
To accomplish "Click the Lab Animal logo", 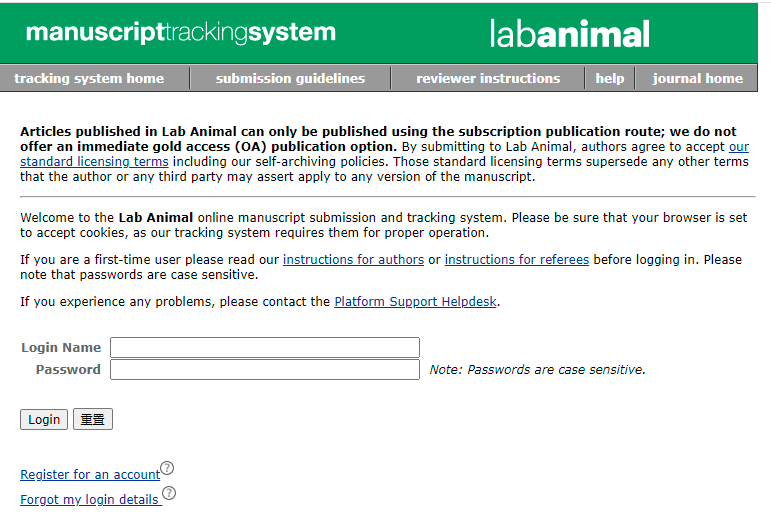I will [x=570, y=34].
